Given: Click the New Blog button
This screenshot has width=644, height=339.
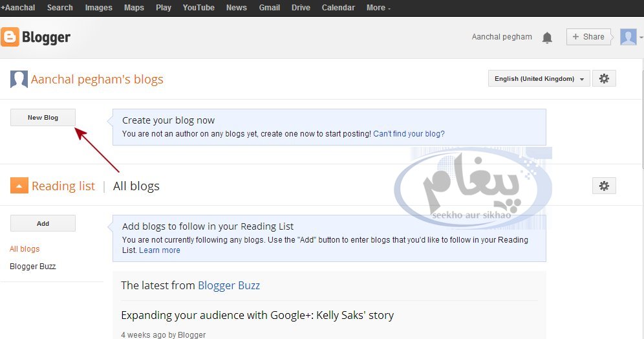Looking at the screenshot, I should coord(43,118).
